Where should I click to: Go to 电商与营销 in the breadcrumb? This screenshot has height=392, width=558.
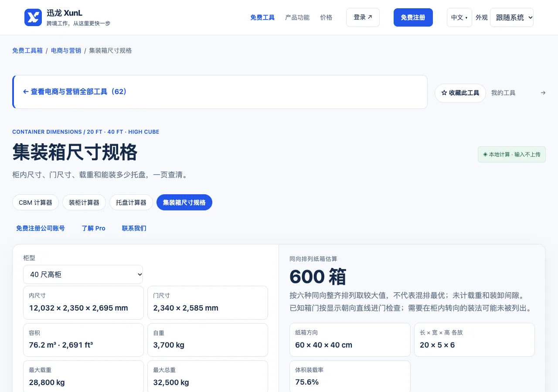click(66, 51)
